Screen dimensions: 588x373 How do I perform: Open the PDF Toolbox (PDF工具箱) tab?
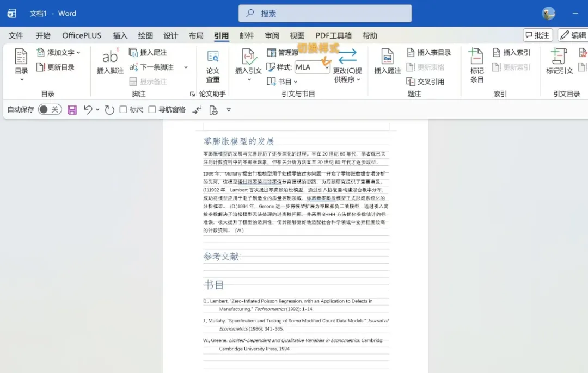(334, 35)
